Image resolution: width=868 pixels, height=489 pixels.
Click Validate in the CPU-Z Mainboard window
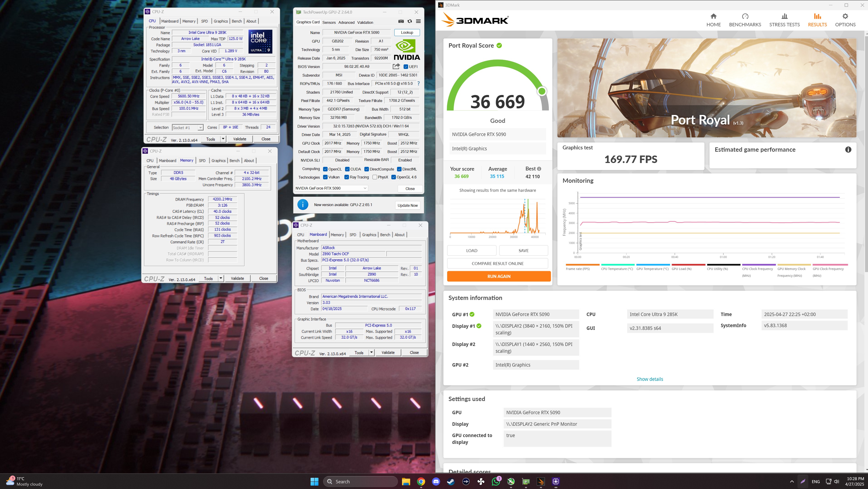tap(388, 352)
